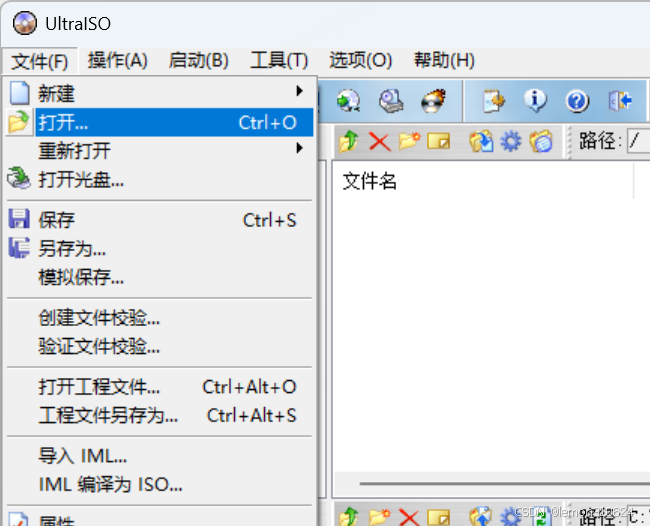Image resolution: width=650 pixels, height=526 pixels.
Task: Click the floppy disk icon beside 保存
Action: point(19,218)
